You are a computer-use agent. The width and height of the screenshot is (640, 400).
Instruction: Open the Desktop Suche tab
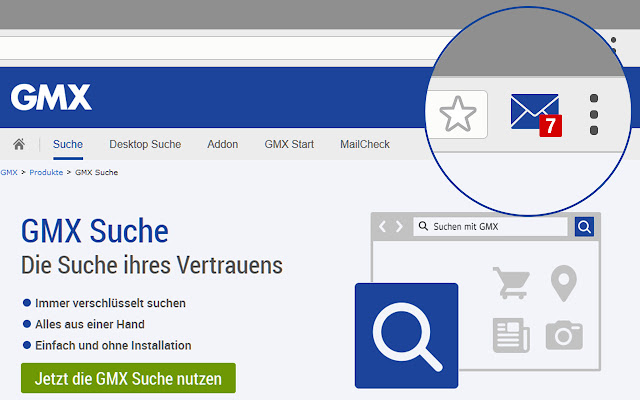pyautogui.click(x=145, y=144)
